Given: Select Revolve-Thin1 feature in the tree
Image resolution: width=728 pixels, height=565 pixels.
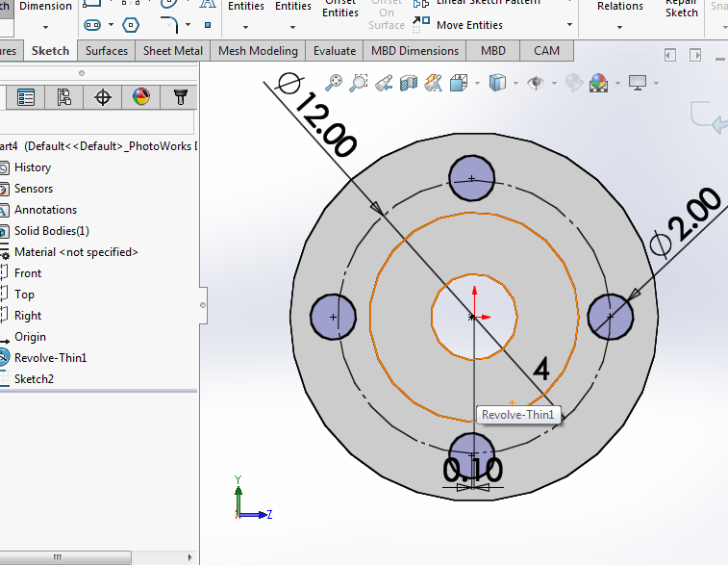Looking at the screenshot, I should pyautogui.click(x=50, y=358).
